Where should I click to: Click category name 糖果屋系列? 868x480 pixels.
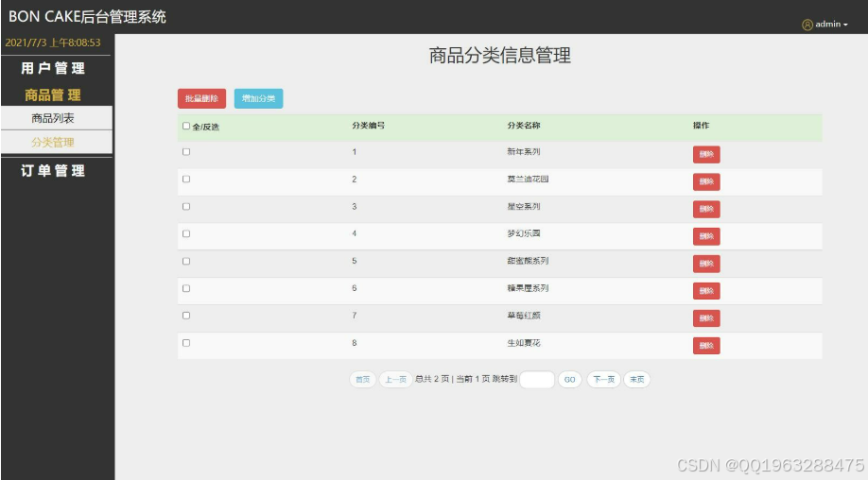click(x=528, y=288)
